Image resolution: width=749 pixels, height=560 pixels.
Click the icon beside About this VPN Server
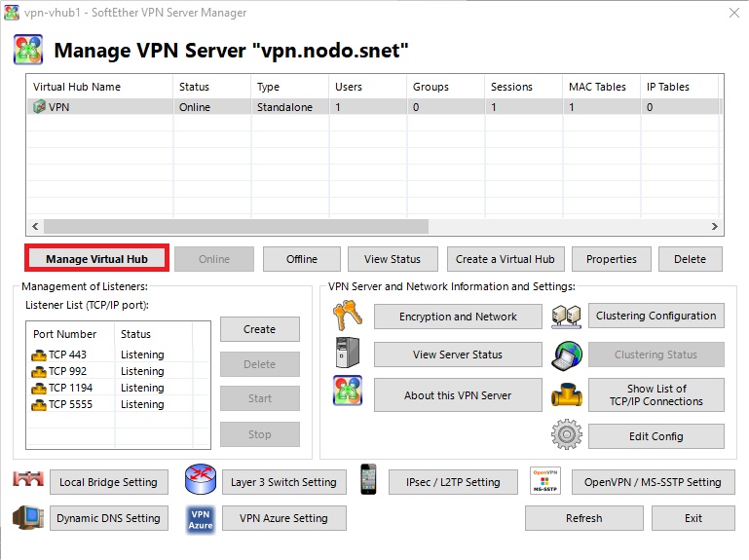pyautogui.click(x=348, y=391)
